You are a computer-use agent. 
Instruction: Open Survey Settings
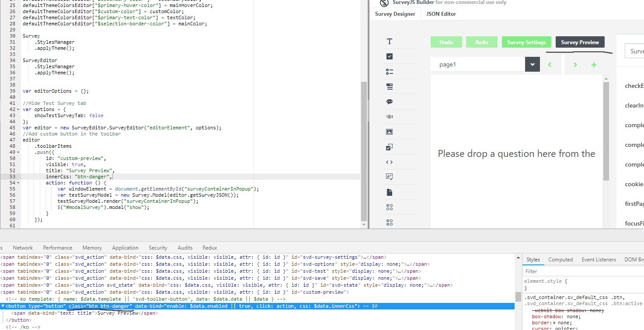(x=526, y=42)
